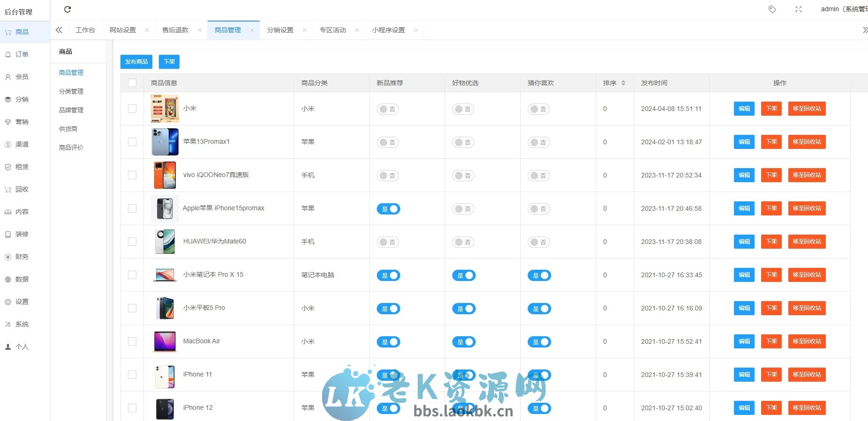Toggle fullscreen icon in header
The image size is (868, 421).
(x=799, y=9)
